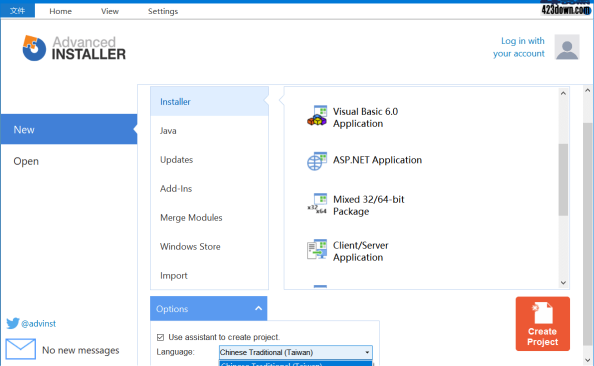The image size is (594, 366).
Task: Select the Client/Server Application icon
Action: pos(317,249)
